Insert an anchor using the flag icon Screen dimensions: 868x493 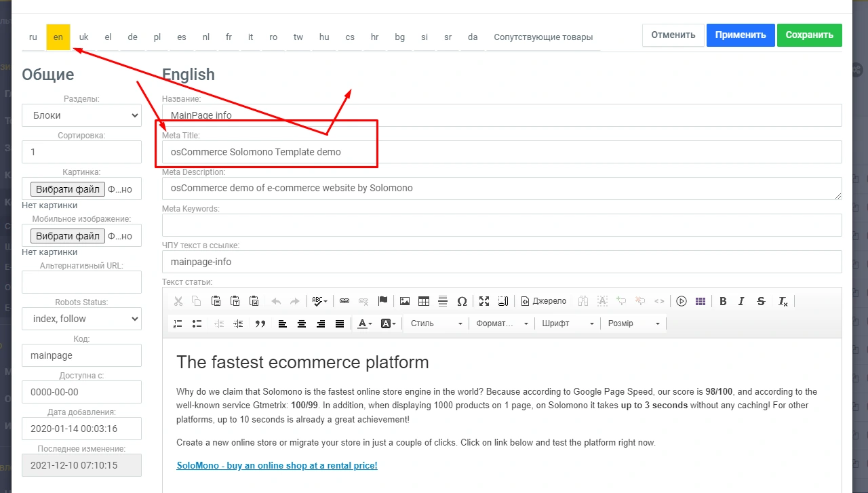382,301
